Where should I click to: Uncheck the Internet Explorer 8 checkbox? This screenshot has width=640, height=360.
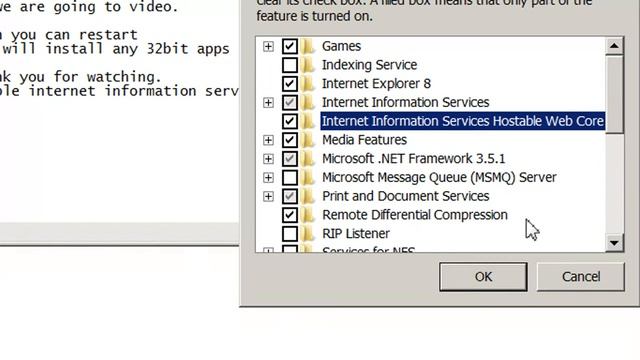click(290, 84)
